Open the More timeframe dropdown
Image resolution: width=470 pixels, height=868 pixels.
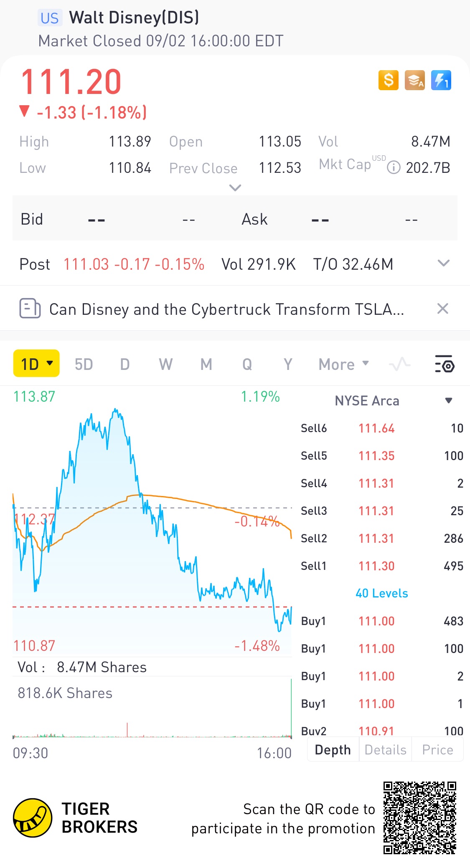(x=343, y=364)
